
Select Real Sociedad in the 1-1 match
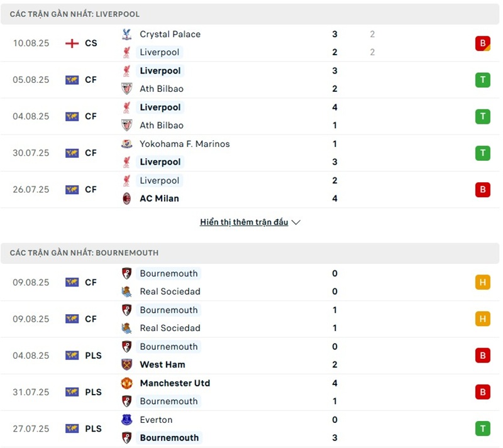point(170,328)
